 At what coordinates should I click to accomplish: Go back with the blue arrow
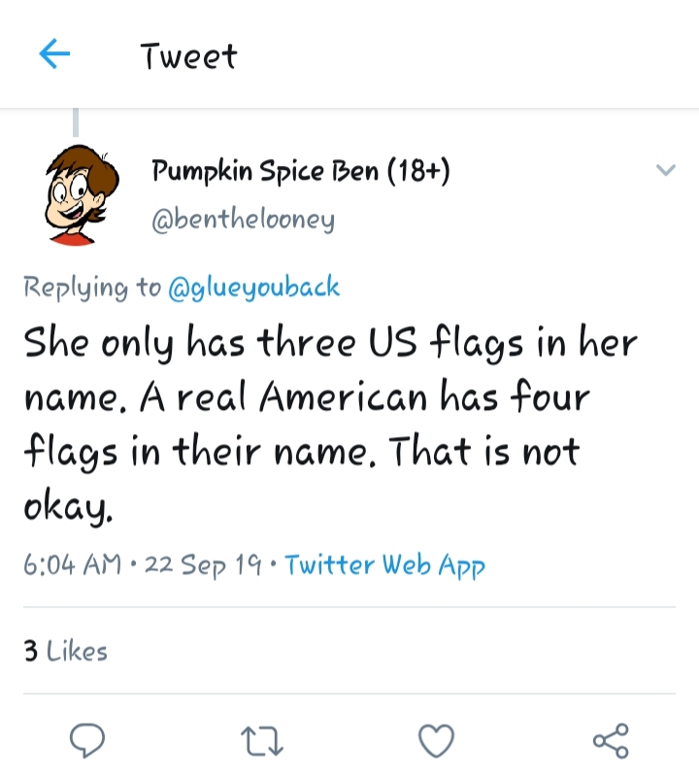(54, 53)
